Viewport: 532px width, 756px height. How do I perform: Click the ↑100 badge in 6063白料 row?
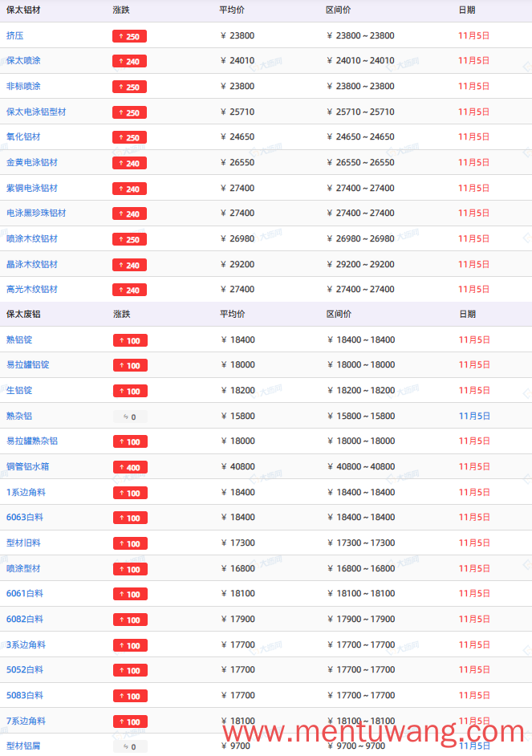[x=130, y=518]
